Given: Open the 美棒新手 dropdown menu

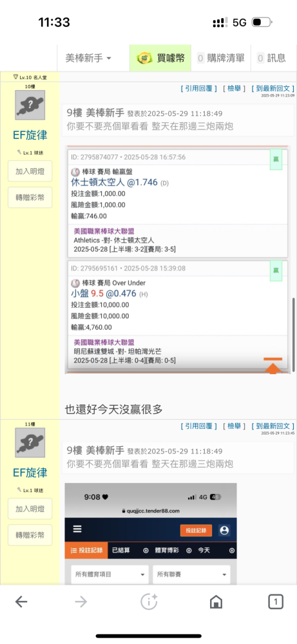Looking at the screenshot, I should click(x=88, y=58).
